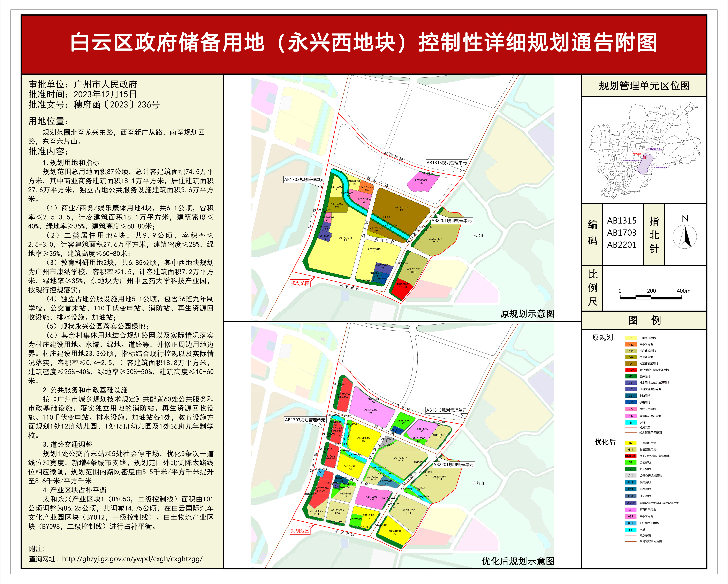Click the R1 yellow legend swatch
The width and height of the screenshot is (728, 584).
click(631, 338)
